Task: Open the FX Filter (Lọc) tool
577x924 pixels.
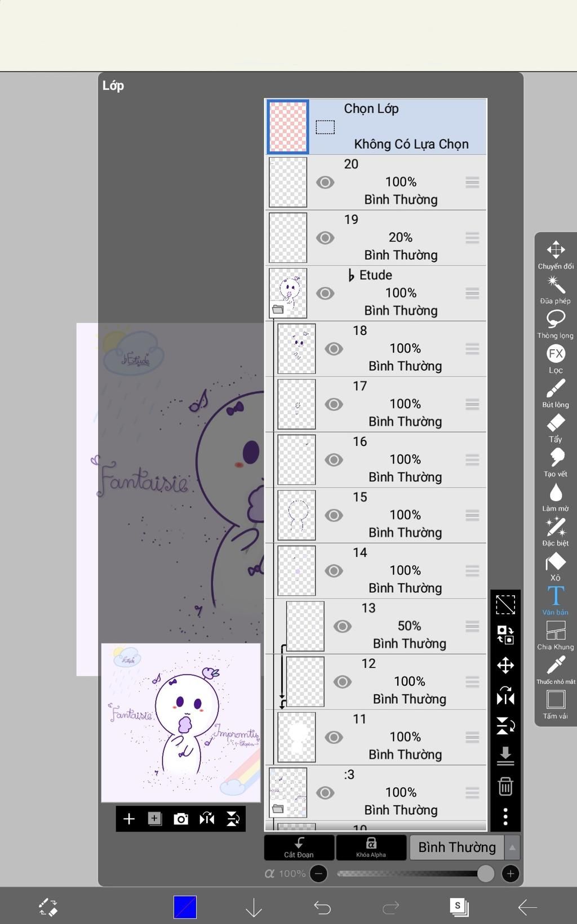Action: [x=556, y=359]
